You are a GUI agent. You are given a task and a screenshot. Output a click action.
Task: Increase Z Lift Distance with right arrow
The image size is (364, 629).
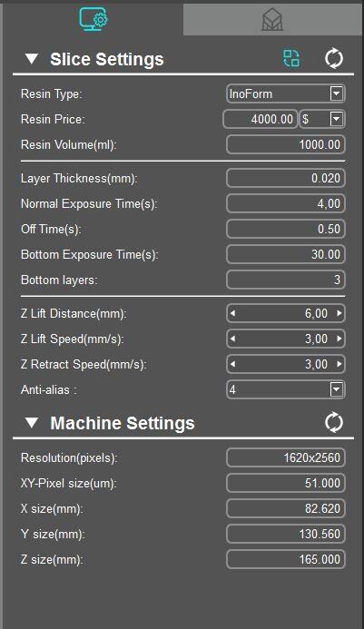[339, 313]
